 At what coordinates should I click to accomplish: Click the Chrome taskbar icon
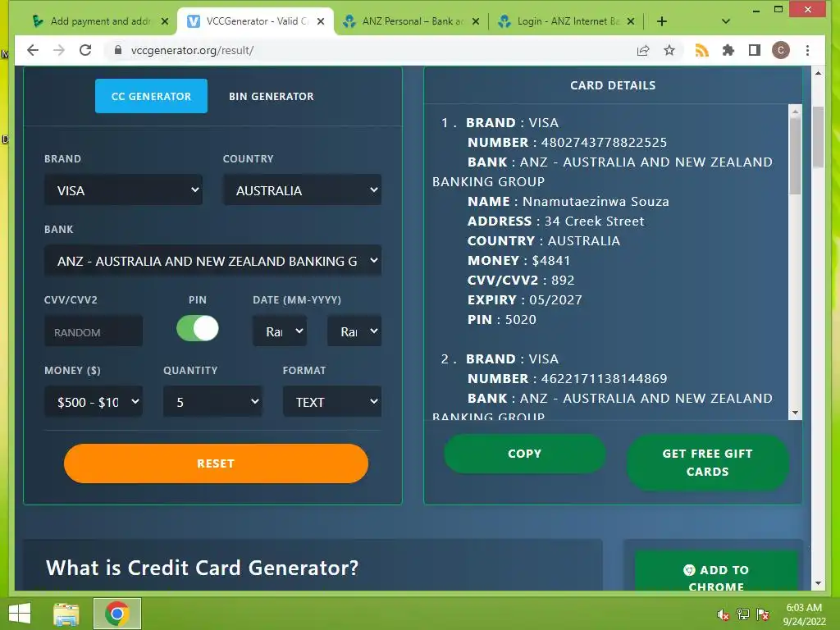(x=117, y=614)
